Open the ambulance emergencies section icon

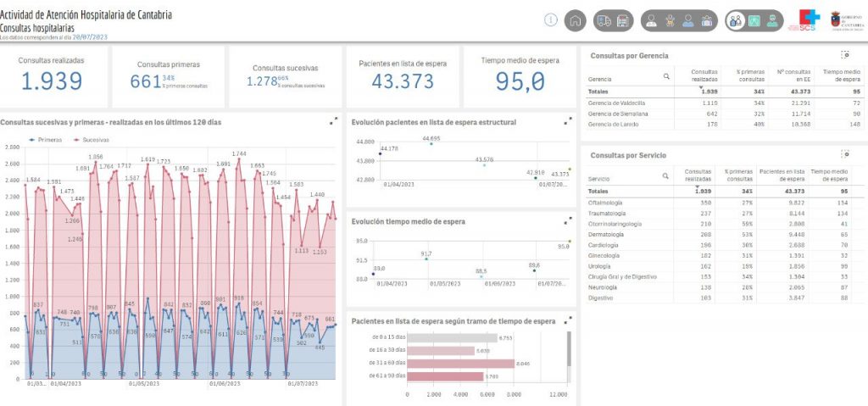(604, 20)
